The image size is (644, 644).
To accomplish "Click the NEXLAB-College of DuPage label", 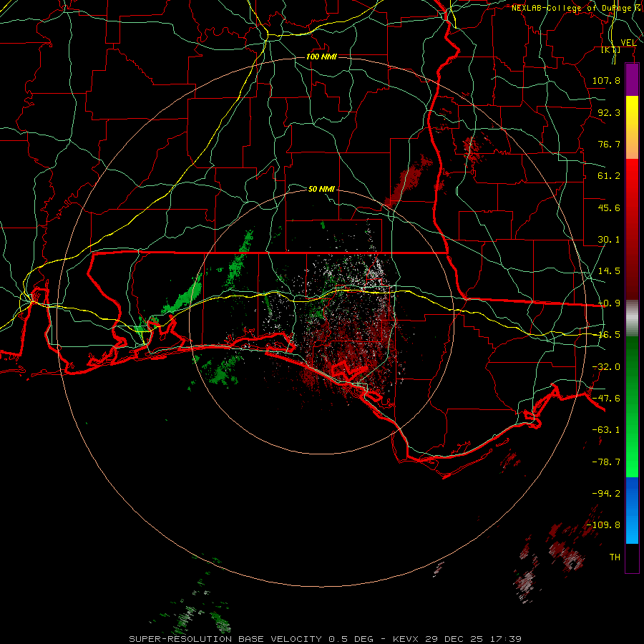I will coord(572,8).
